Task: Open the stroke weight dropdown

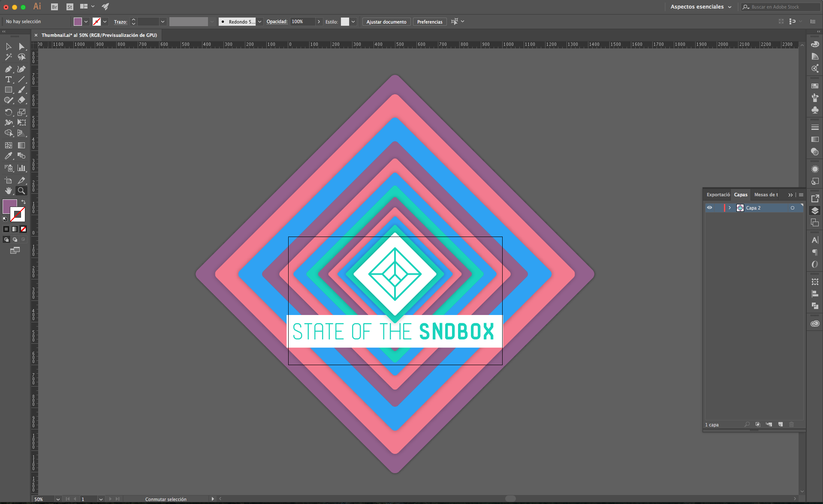Action: coord(163,21)
